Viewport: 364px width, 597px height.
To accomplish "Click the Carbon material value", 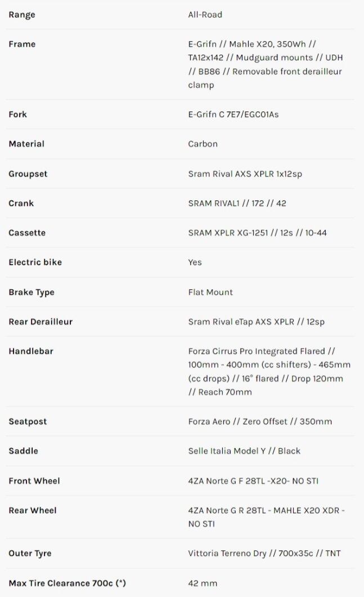I will click(203, 144).
